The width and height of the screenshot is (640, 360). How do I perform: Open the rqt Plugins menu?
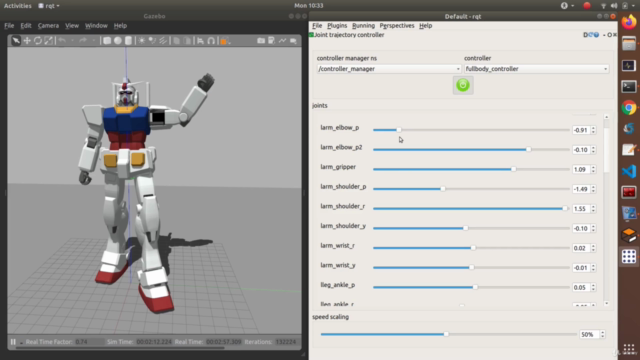pos(337,26)
